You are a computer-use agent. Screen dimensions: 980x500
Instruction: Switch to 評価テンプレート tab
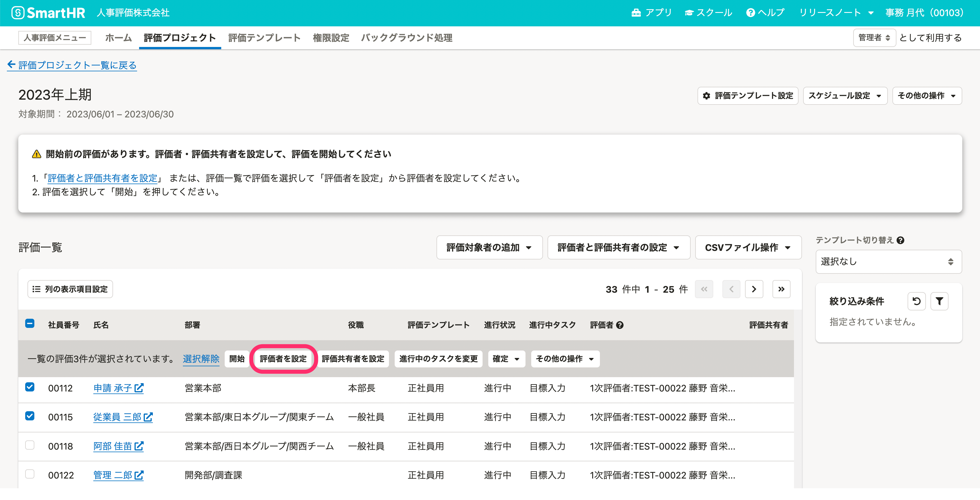click(264, 38)
